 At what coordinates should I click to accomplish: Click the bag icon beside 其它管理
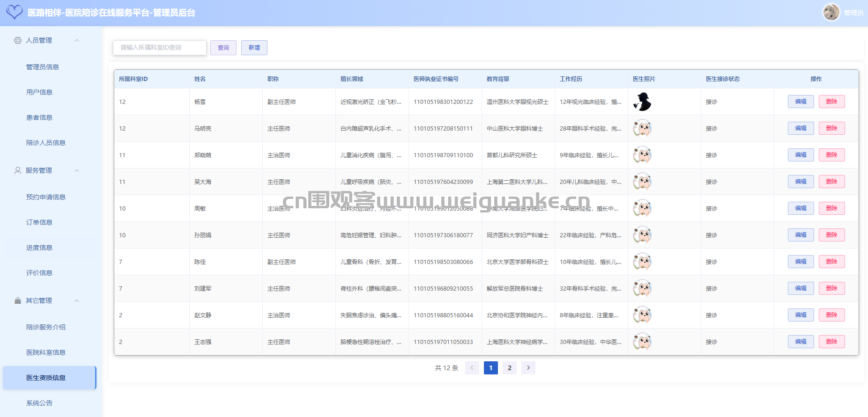coord(18,300)
